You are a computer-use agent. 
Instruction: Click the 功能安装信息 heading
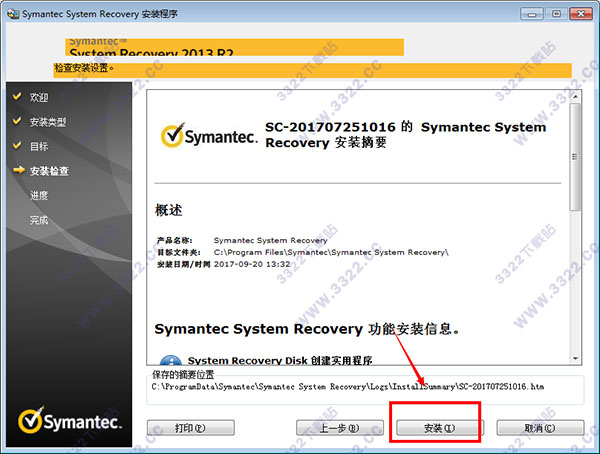click(307, 329)
